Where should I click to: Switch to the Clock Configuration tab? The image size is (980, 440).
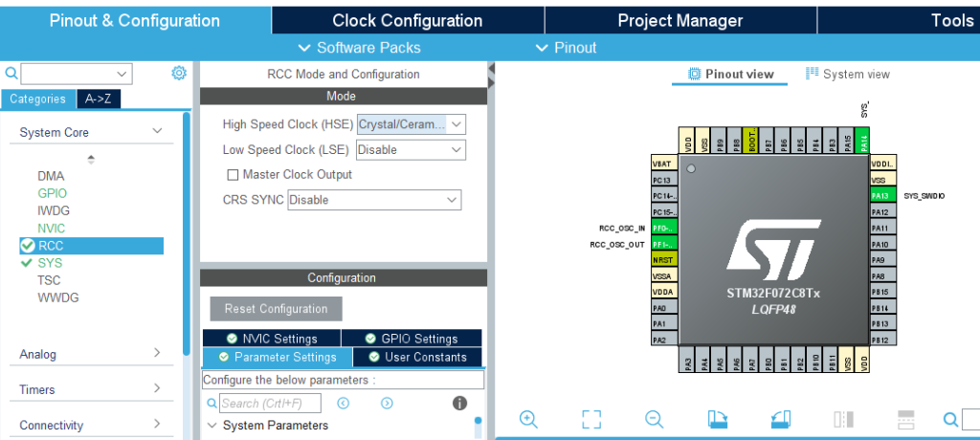coord(408,20)
